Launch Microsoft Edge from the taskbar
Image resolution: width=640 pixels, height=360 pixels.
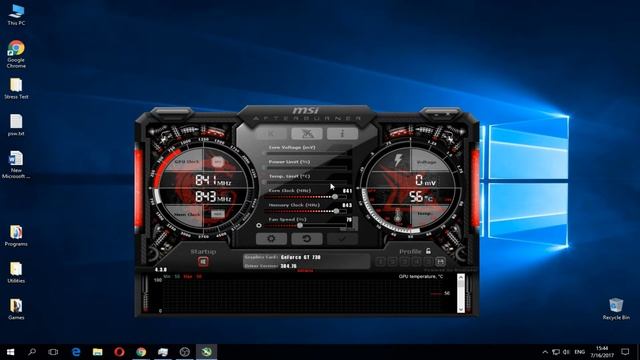click(x=76, y=351)
